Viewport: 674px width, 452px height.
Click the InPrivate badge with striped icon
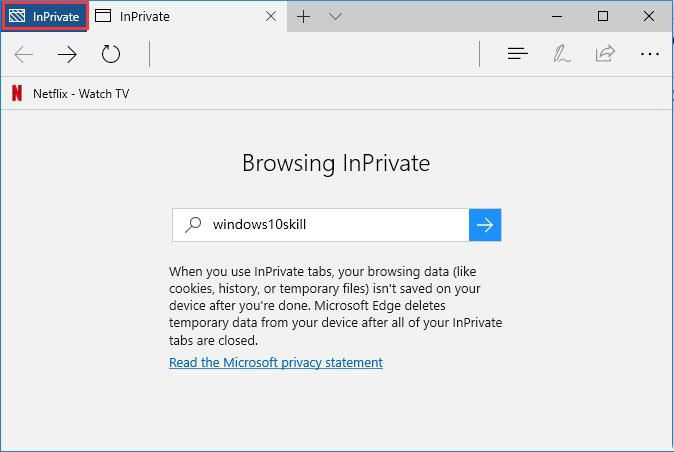45,16
